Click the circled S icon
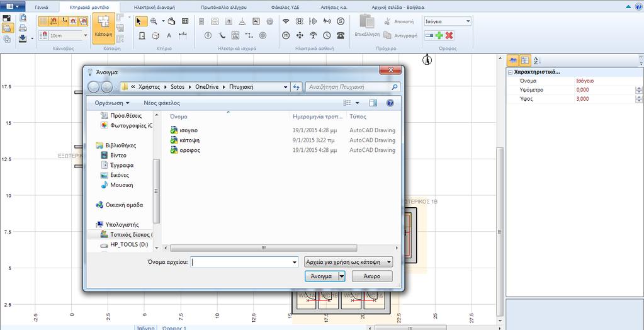This screenshot has width=644, height=330. pyautogui.click(x=341, y=21)
